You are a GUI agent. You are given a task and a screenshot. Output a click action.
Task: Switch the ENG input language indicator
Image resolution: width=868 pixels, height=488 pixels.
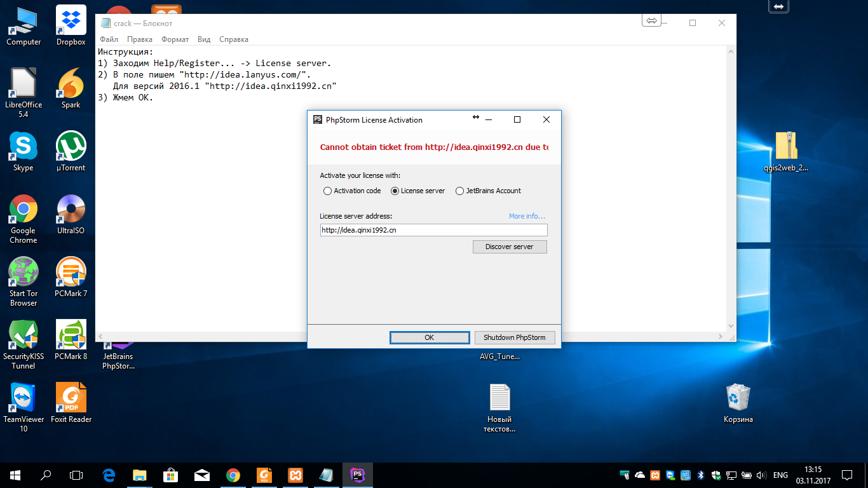pyautogui.click(x=780, y=475)
